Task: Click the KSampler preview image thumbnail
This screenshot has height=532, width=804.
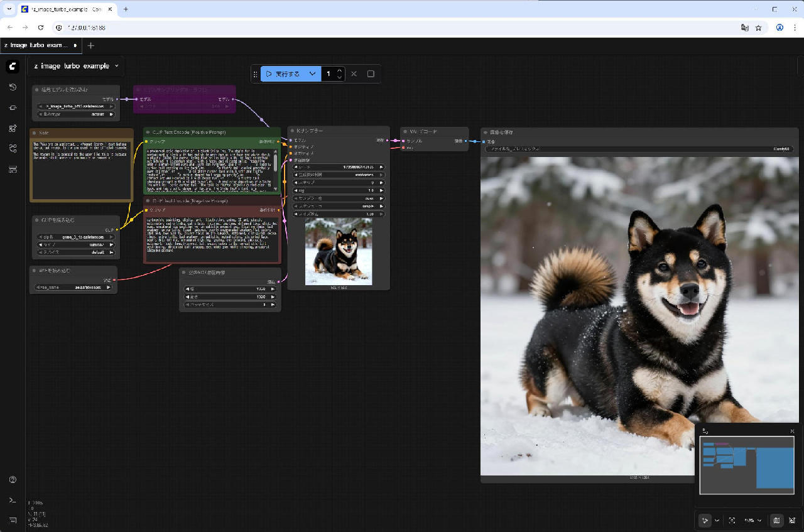Action: 339,251
